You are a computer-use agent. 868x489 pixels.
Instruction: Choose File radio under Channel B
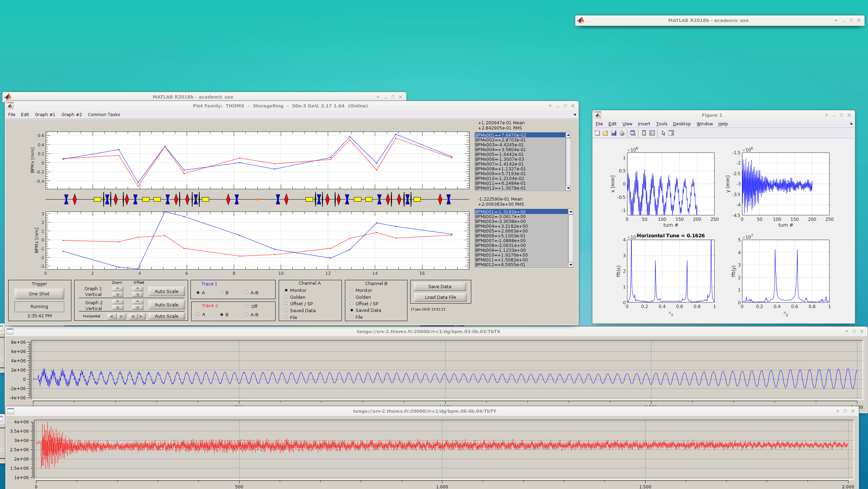pos(352,317)
